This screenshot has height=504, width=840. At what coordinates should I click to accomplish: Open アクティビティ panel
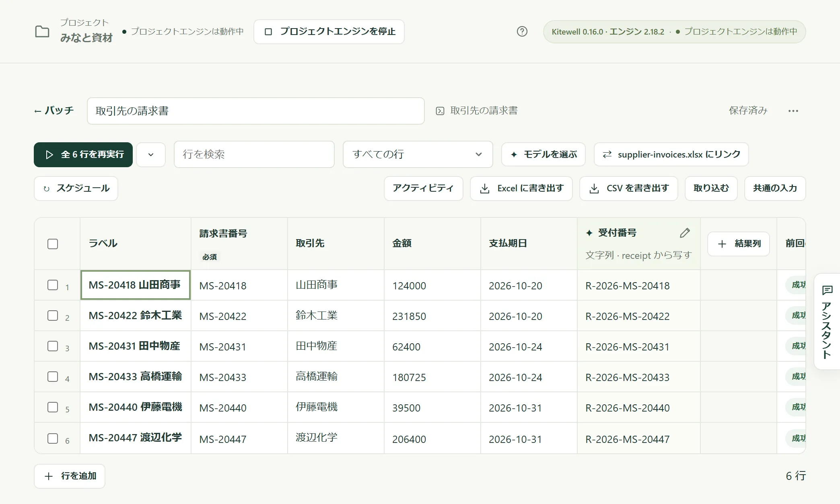pos(423,188)
